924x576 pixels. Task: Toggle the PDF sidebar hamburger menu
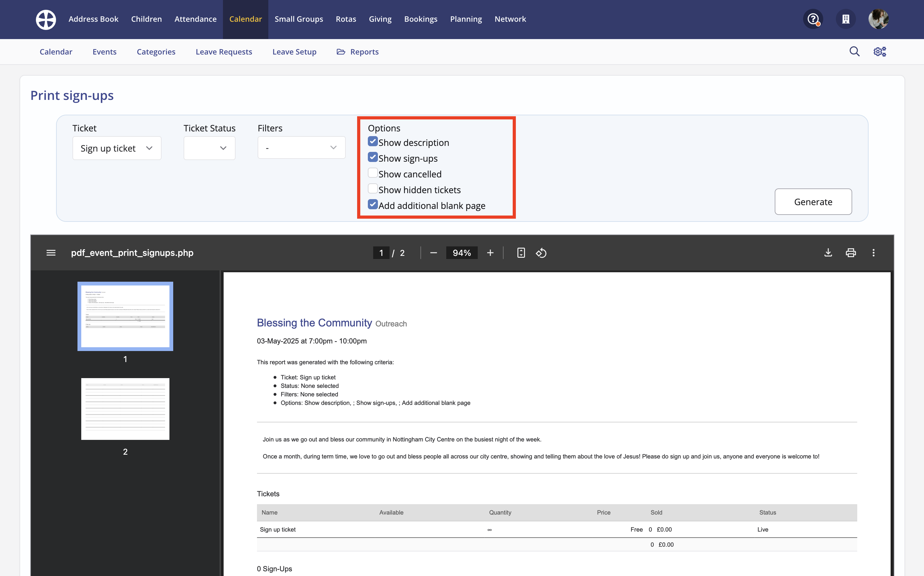pyautogui.click(x=51, y=253)
